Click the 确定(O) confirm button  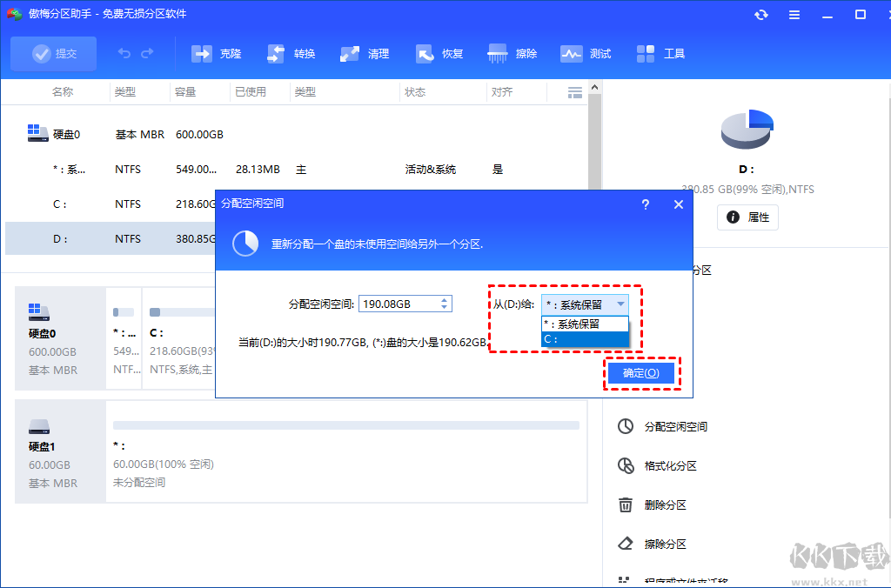click(x=641, y=372)
